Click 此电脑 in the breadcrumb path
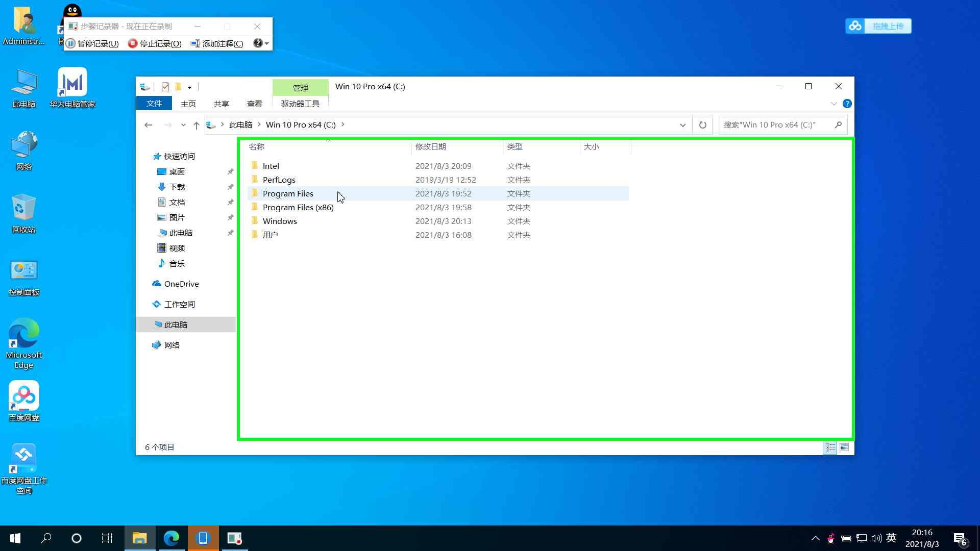Screen dimensions: 980x551 (x=240, y=125)
